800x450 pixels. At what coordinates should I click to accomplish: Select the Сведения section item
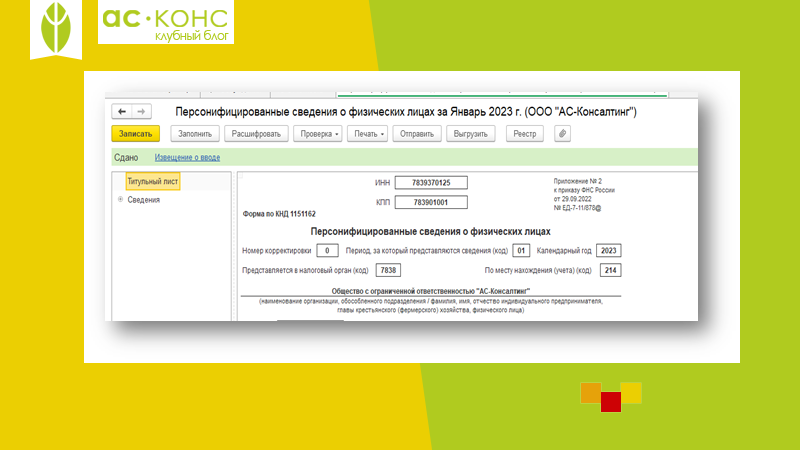click(x=143, y=200)
